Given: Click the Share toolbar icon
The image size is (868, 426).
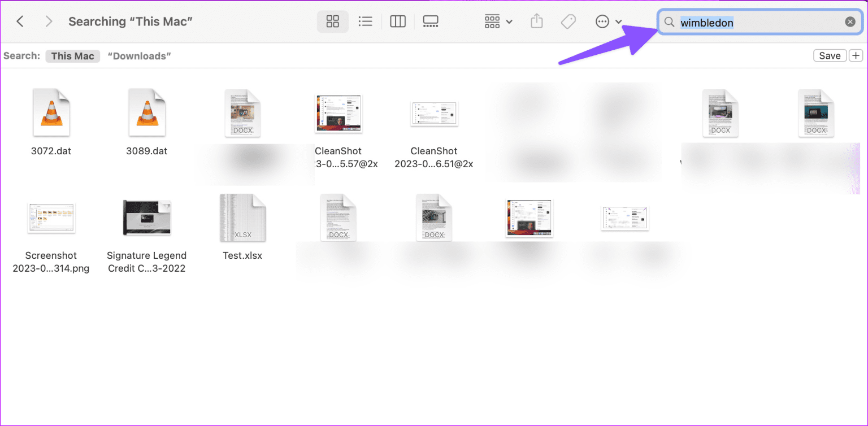Looking at the screenshot, I should pyautogui.click(x=537, y=21).
